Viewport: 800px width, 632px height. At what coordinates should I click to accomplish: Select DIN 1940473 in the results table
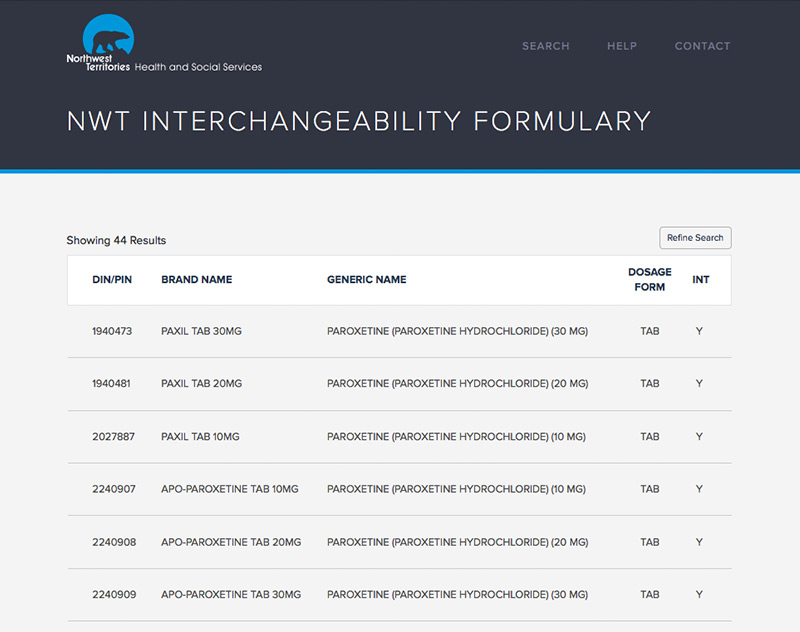[x=112, y=331]
